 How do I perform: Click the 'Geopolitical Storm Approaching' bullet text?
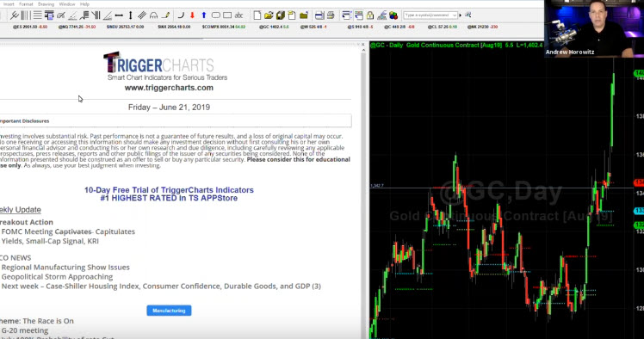pyautogui.click(x=57, y=276)
